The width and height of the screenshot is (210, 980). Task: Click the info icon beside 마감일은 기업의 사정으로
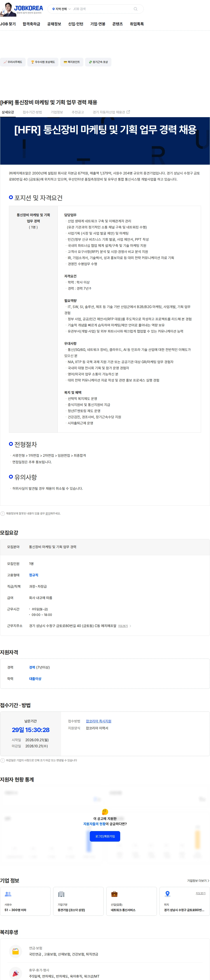point(3,760)
